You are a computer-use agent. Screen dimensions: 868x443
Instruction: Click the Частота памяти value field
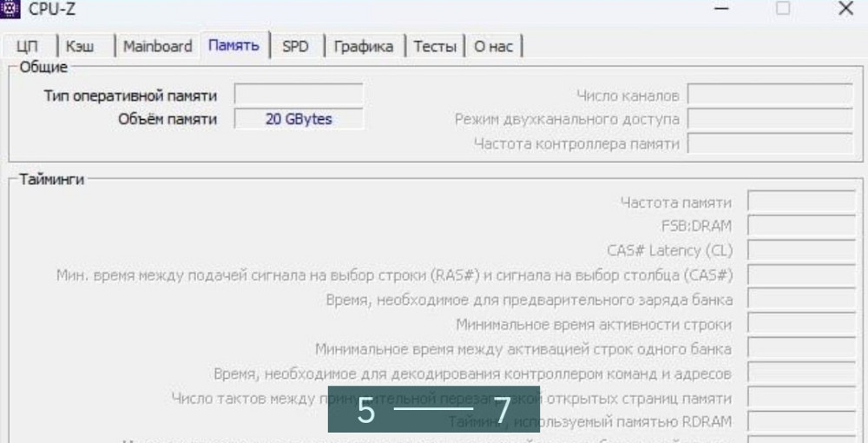click(x=801, y=202)
